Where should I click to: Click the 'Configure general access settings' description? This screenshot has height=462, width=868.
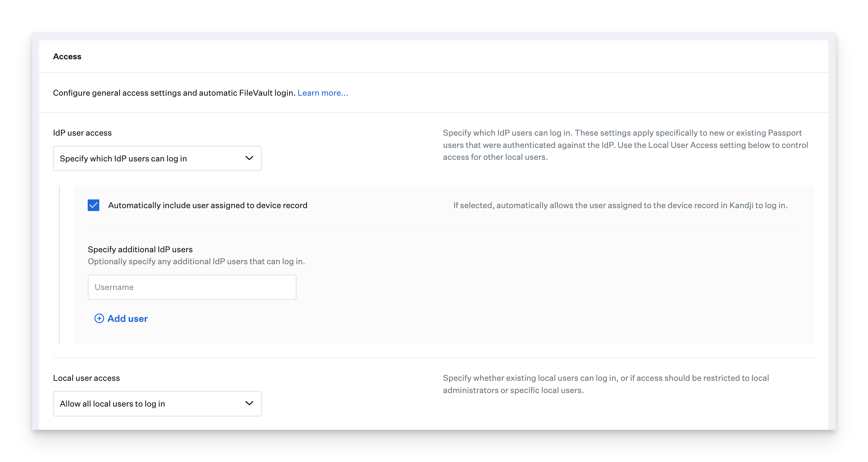pos(174,93)
